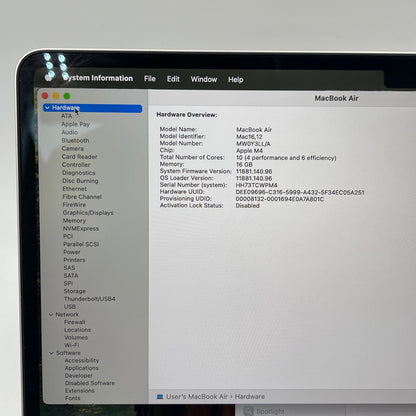
Task: Select Extensions in the sidebar
Action: pyautogui.click(x=80, y=391)
